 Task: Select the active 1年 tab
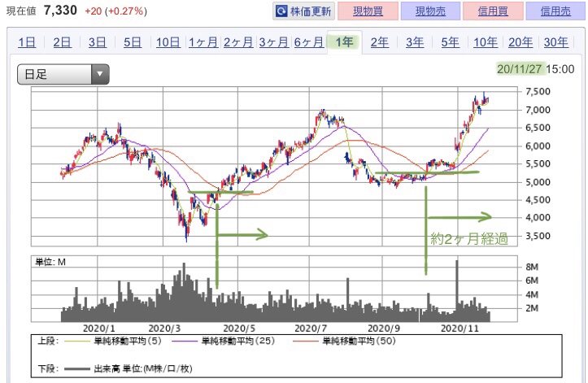click(x=344, y=42)
